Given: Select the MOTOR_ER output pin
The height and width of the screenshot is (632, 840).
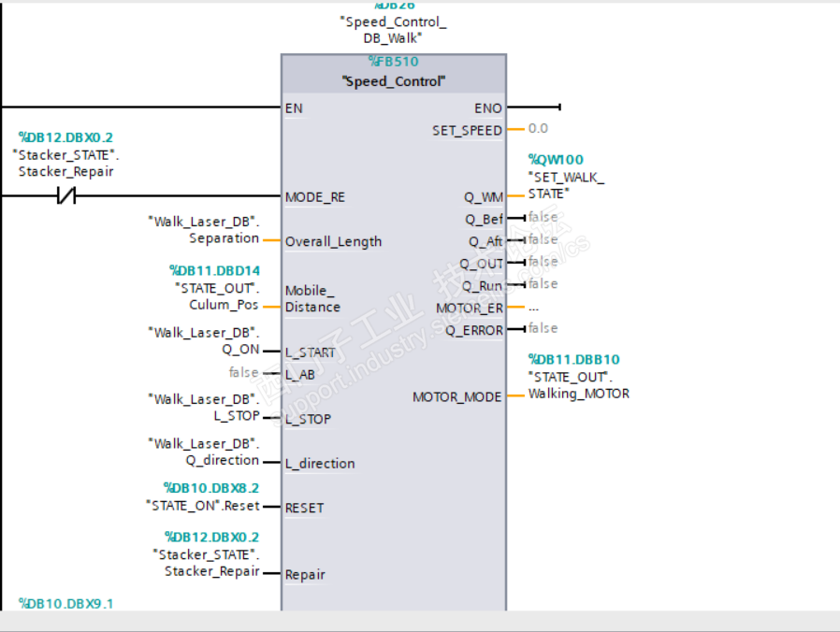Looking at the screenshot, I should 470,308.
